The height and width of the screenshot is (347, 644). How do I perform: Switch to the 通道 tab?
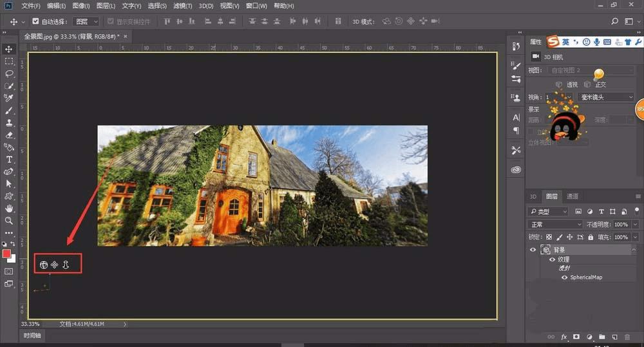[x=572, y=196]
